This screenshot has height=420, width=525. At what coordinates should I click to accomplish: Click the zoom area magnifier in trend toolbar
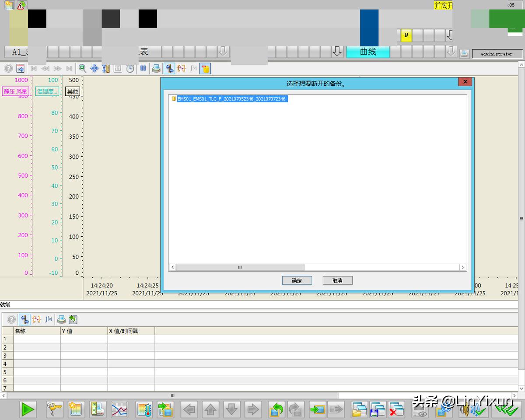tap(82, 68)
